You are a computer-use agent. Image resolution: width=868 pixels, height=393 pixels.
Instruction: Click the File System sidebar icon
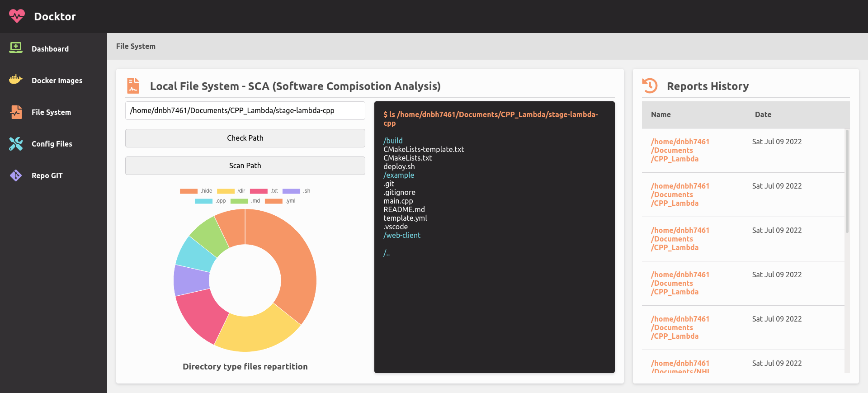coord(16,112)
